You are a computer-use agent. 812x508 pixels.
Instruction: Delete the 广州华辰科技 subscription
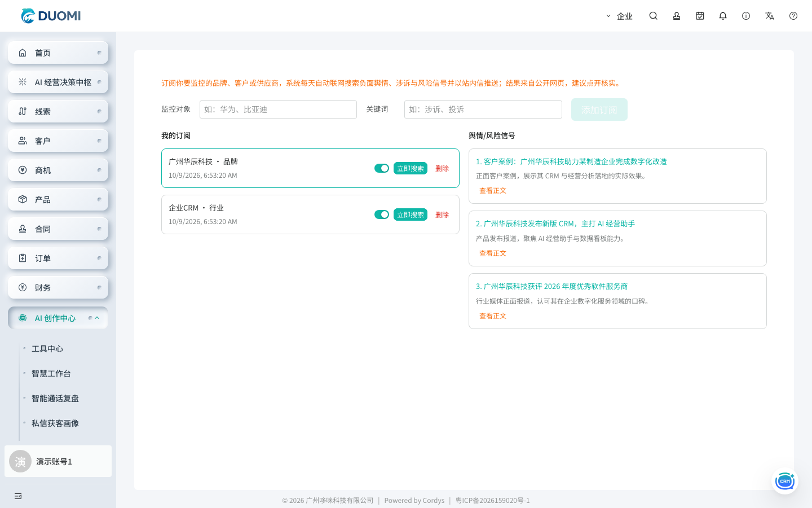[x=442, y=168]
